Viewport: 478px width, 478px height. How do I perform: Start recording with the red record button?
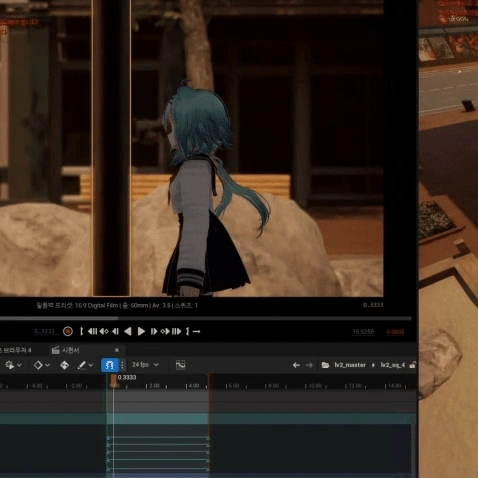click(68, 331)
